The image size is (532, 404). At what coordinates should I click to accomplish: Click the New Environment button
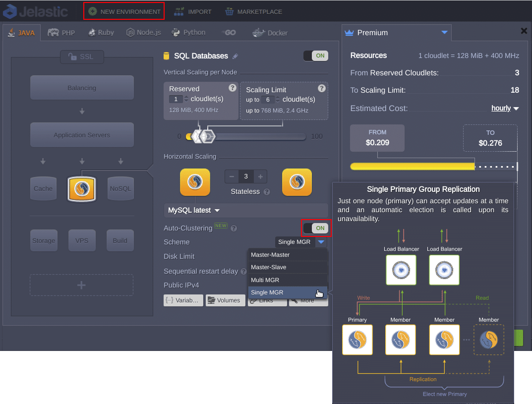(124, 11)
